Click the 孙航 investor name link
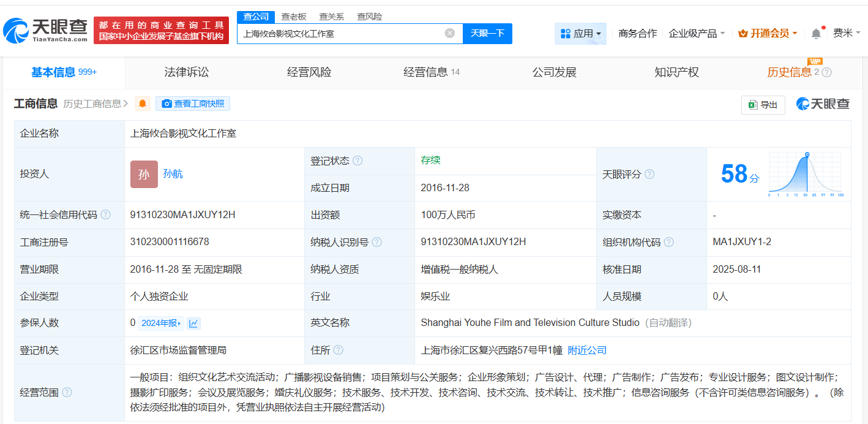Image resolution: width=868 pixels, height=424 pixels. tap(173, 174)
